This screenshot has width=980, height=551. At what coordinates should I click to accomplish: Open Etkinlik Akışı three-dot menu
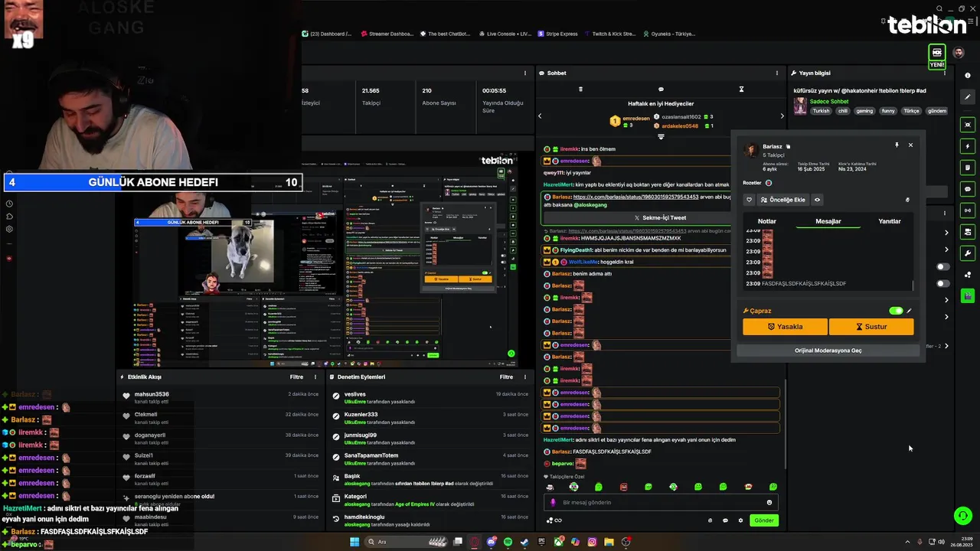point(315,377)
